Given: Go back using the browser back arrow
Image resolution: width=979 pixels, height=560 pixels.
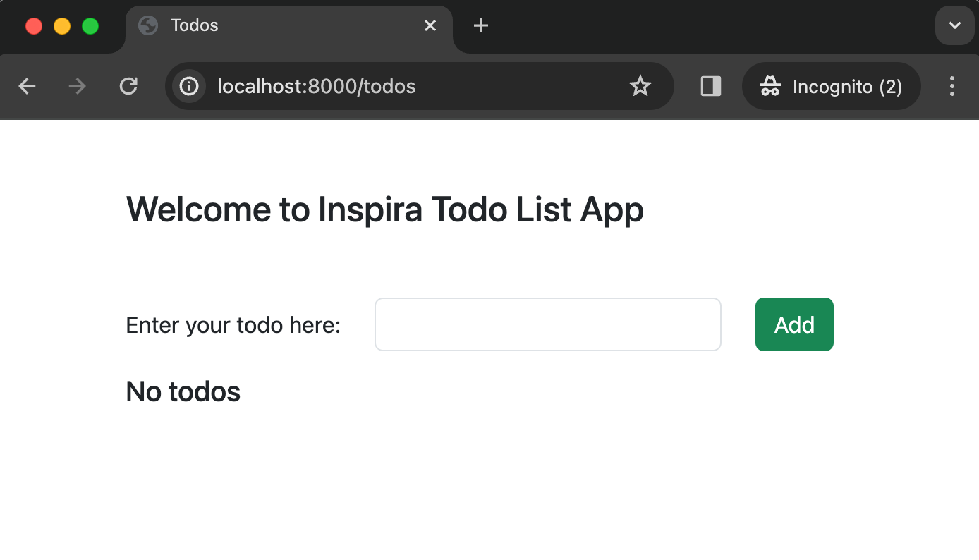Looking at the screenshot, I should [27, 86].
